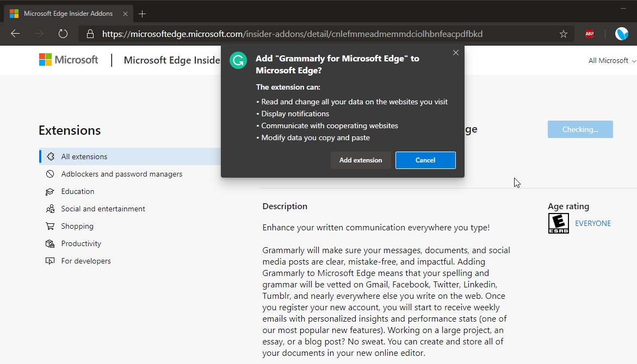This screenshot has width=637, height=364.
Task: Click the Social and entertainment icon
Action: [50, 209]
